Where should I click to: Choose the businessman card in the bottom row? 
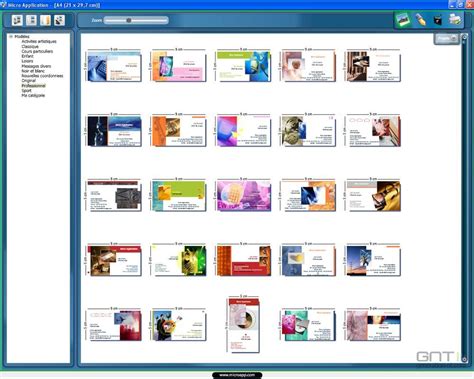click(179, 325)
